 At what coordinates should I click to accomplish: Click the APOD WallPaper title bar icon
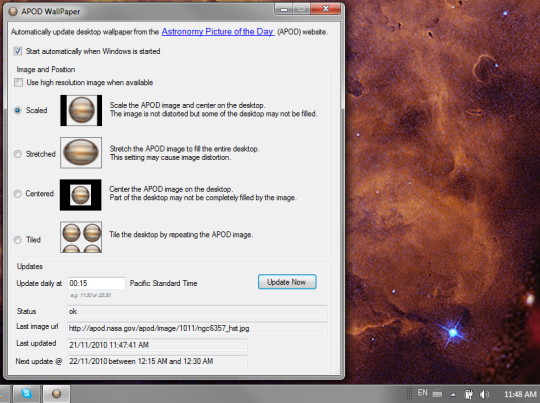point(13,11)
